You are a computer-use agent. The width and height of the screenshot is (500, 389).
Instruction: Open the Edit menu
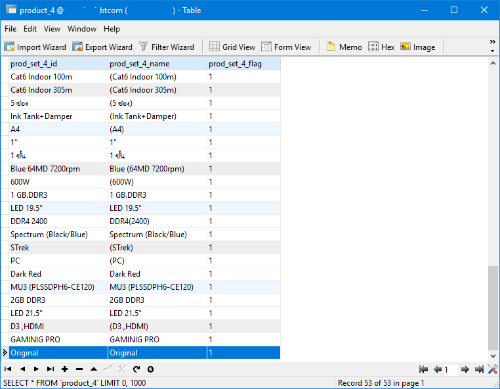30,29
